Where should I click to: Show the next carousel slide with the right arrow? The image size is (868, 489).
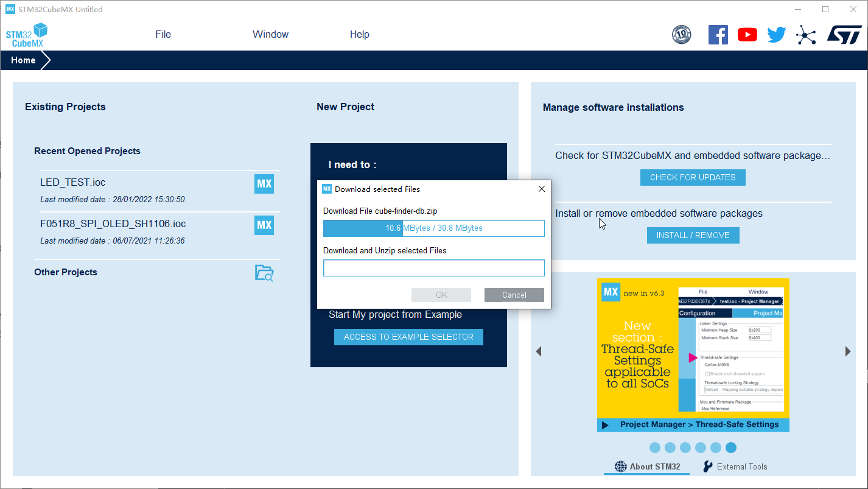848,351
